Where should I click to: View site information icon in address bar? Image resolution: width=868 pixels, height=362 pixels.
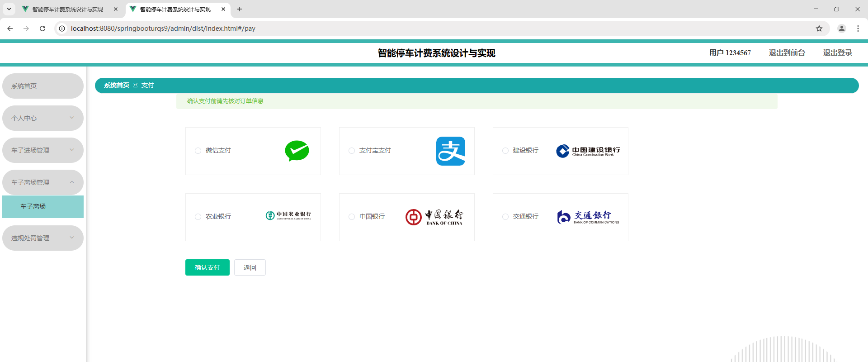coord(62,29)
